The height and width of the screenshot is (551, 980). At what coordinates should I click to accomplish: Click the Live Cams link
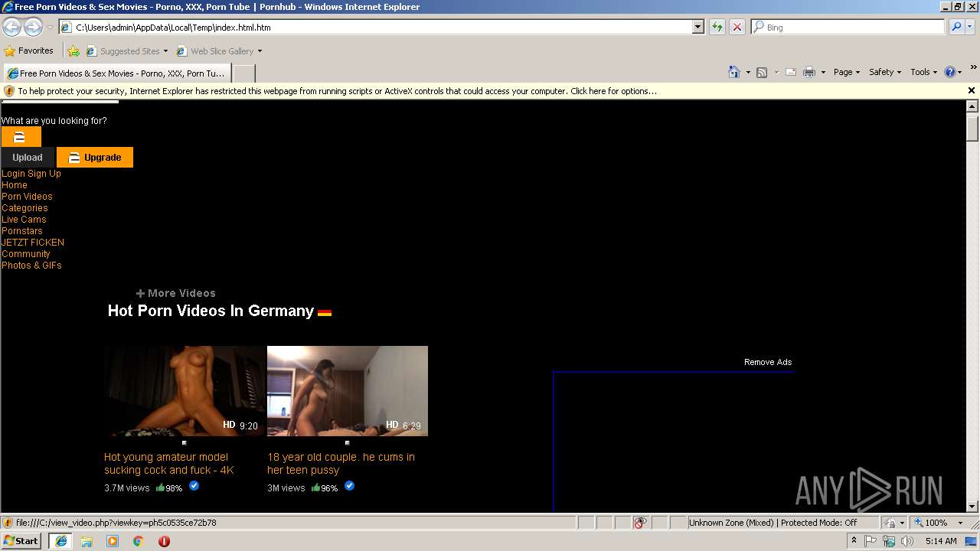click(x=24, y=220)
